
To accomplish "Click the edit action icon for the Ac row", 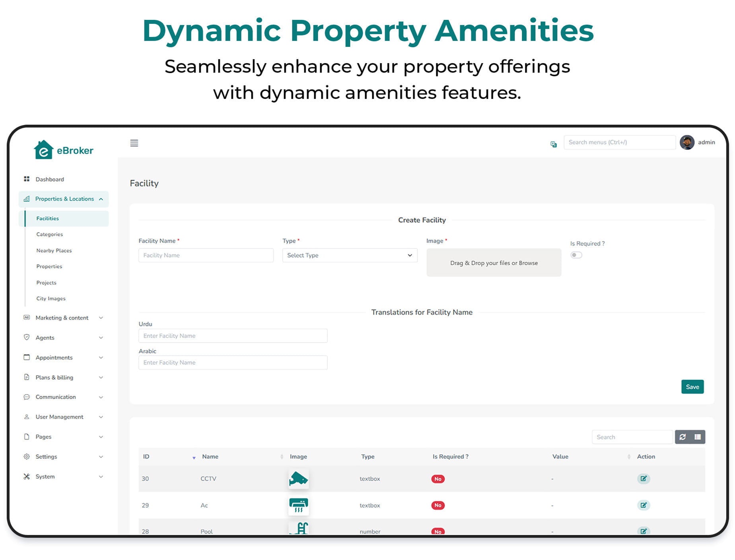I will (644, 505).
